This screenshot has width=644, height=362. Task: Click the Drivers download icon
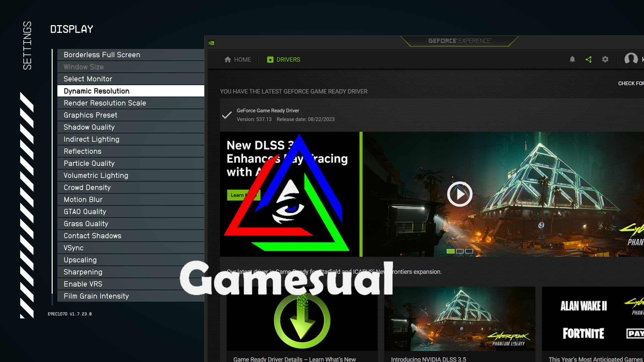coord(270,60)
